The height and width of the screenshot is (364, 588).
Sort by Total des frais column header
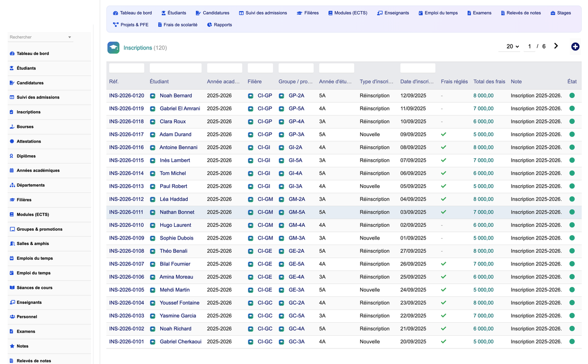[489, 82]
